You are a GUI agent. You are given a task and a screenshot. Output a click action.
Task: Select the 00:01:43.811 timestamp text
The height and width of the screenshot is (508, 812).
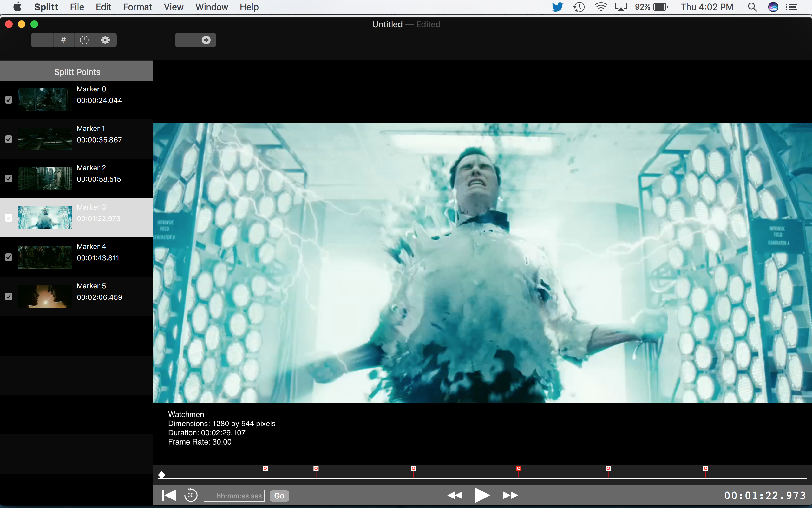pos(98,258)
